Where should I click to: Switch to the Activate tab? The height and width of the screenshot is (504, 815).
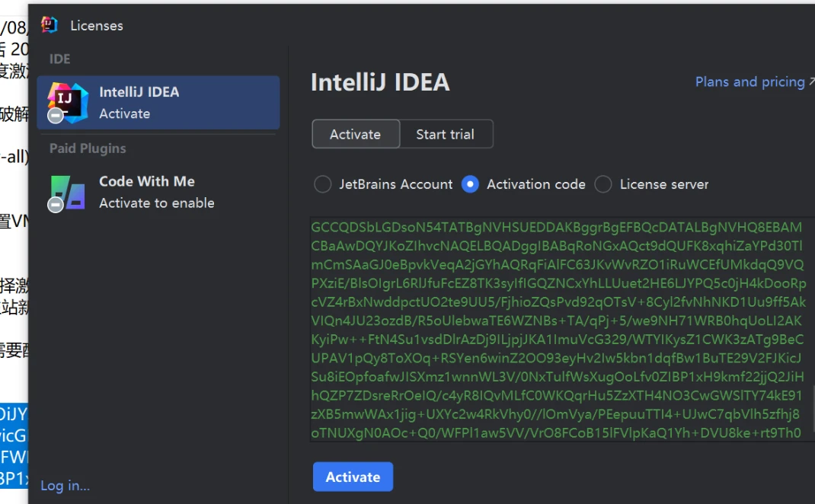[356, 134]
